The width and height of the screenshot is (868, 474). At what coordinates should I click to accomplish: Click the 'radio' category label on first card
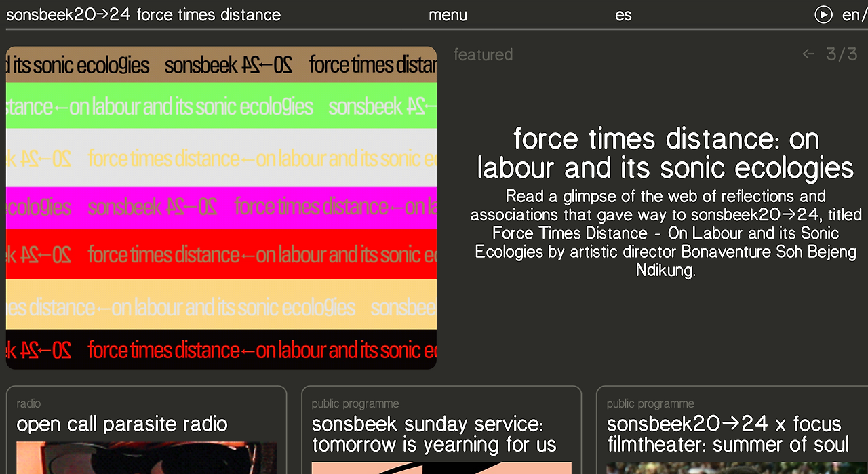point(28,403)
